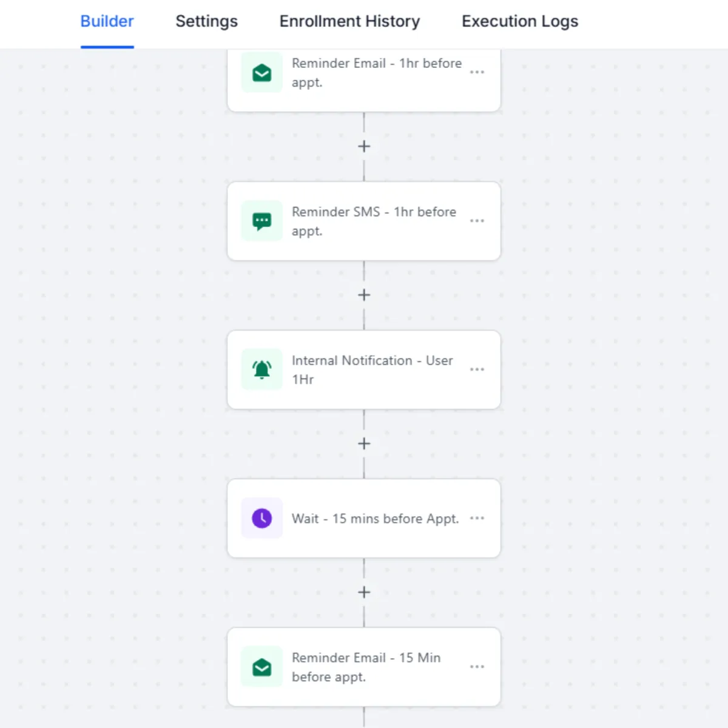Image resolution: width=728 pixels, height=728 pixels.
Task: Click the envelope icon on Reminder Email 1hr step
Action: click(x=261, y=73)
